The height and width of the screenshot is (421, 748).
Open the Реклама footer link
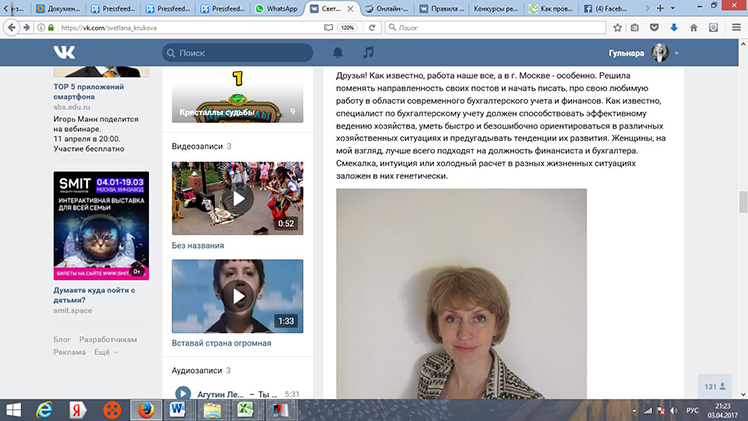tap(70, 352)
